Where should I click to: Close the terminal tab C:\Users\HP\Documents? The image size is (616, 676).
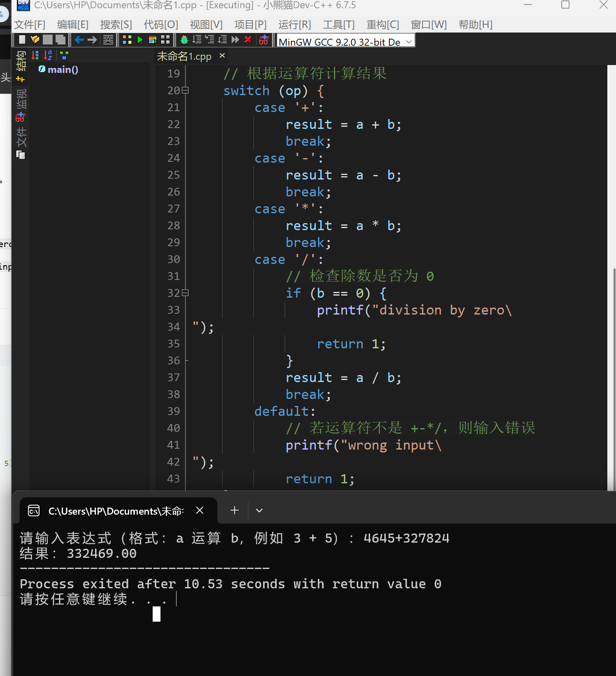pyautogui.click(x=200, y=510)
